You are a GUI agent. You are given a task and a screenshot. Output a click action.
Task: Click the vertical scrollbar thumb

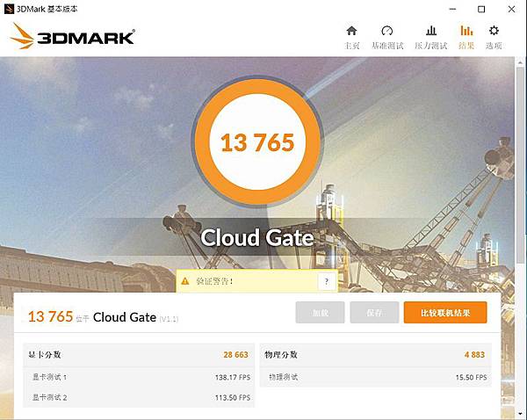click(521, 165)
